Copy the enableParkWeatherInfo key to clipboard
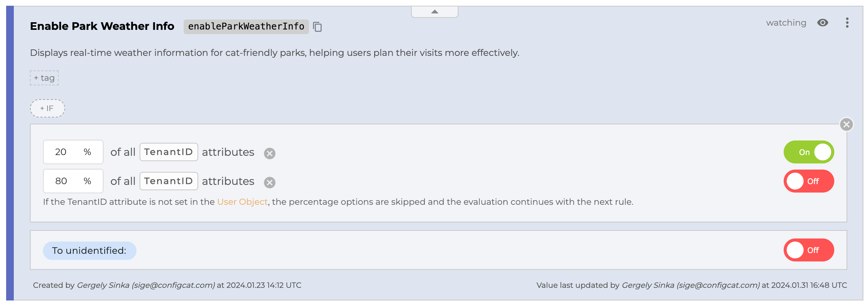 (317, 27)
